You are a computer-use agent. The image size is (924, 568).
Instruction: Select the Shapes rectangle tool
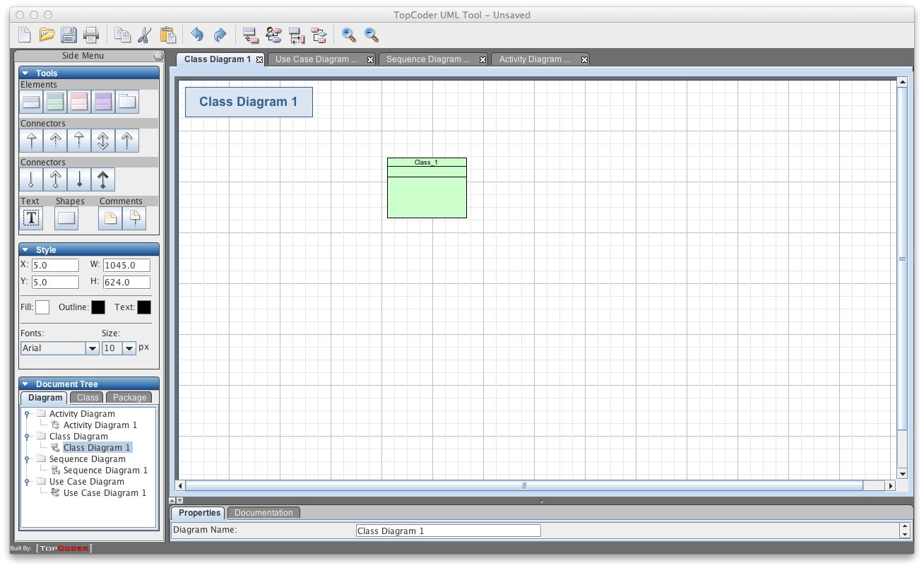click(x=66, y=218)
